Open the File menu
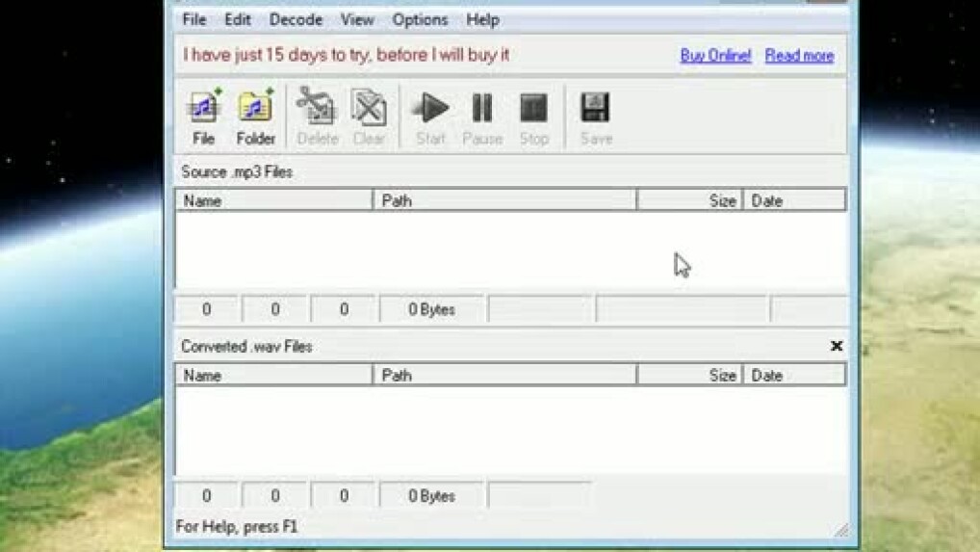Screen dimensions: 980x552 coord(194,19)
